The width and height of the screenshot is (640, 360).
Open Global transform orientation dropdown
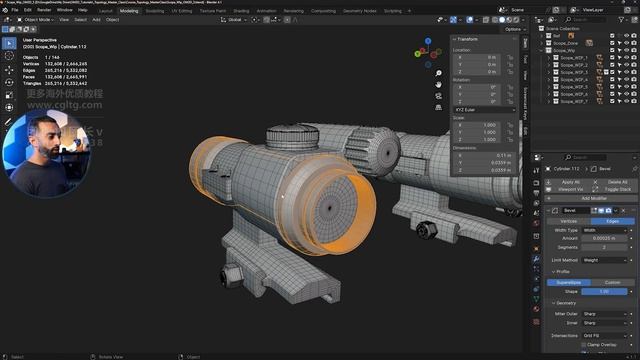pyautogui.click(x=234, y=20)
